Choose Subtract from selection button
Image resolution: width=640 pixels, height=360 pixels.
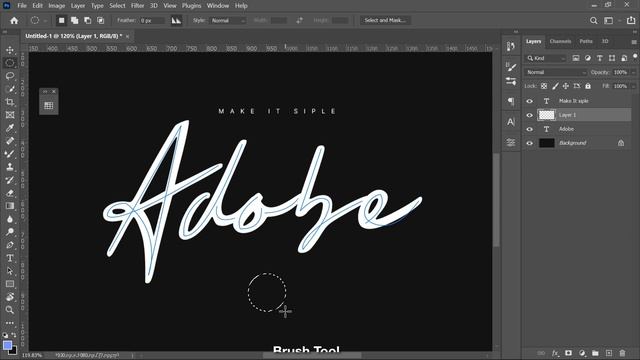(x=87, y=20)
